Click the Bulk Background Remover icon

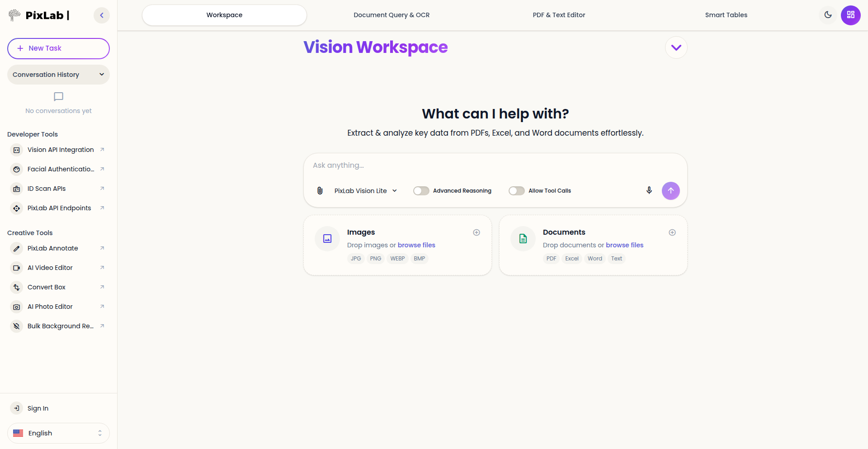pos(17,326)
